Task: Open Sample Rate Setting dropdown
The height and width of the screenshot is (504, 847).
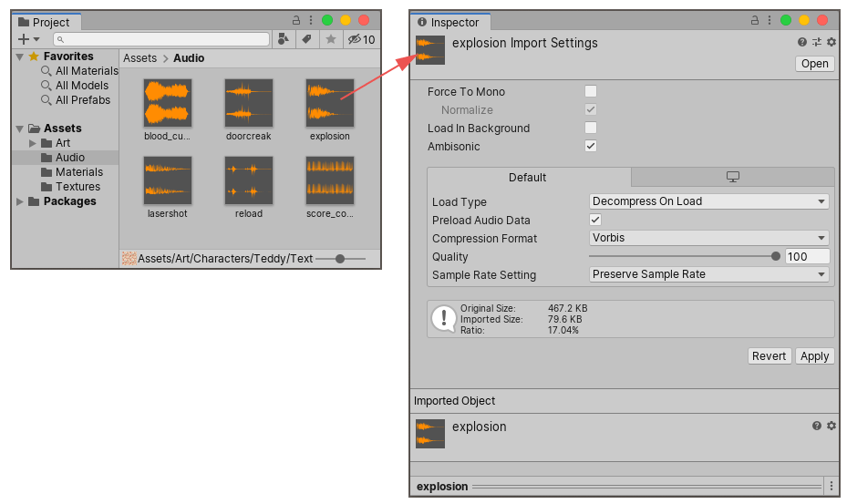Action: click(708, 274)
